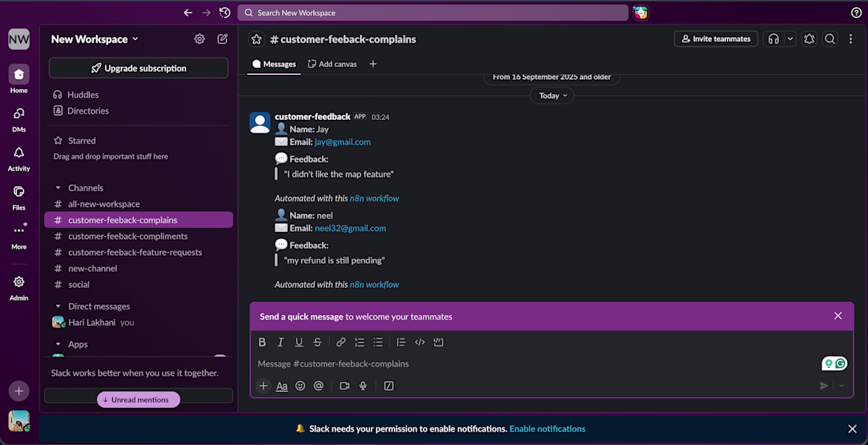Screen dimensions: 868x445
Task: Switch to the Messages tab
Action: [x=274, y=64]
